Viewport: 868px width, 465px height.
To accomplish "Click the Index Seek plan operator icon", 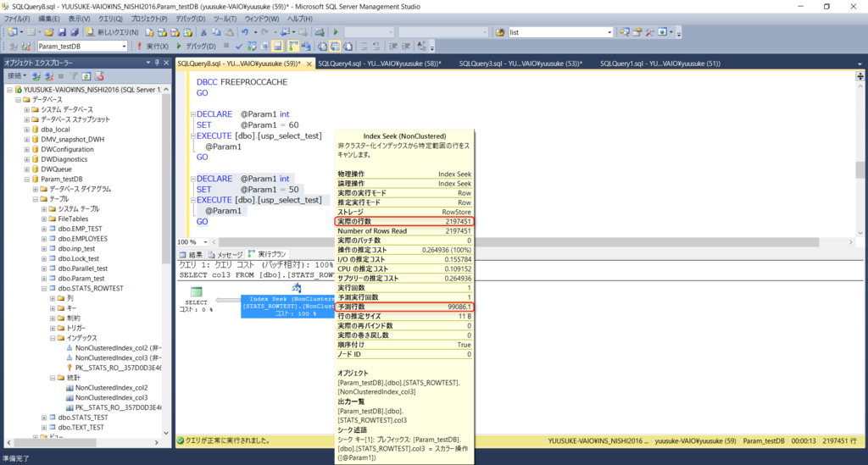I will pyautogui.click(x=297, y=288).
